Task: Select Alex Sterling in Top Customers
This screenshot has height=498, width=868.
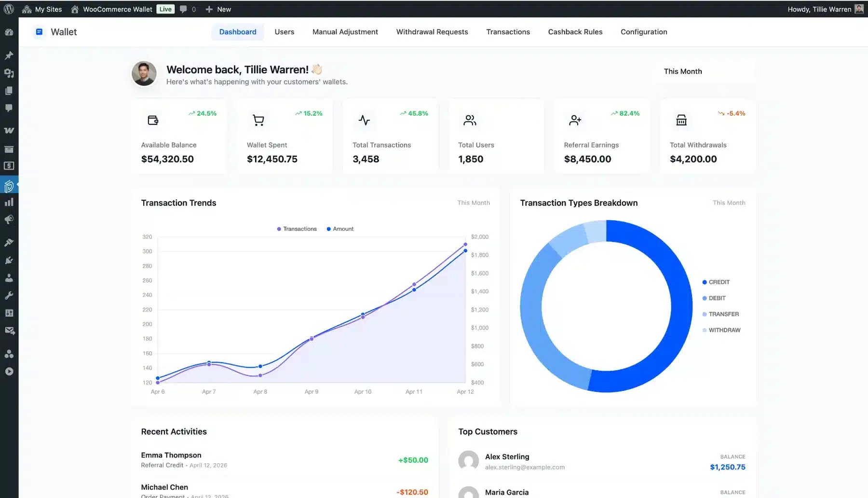Action: click(602, 461)
